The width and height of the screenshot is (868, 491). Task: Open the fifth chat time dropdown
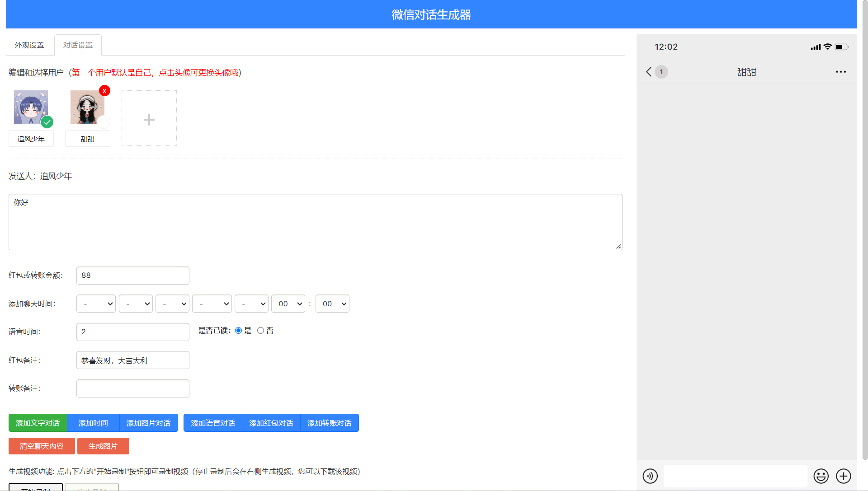(x=251, y=304)
